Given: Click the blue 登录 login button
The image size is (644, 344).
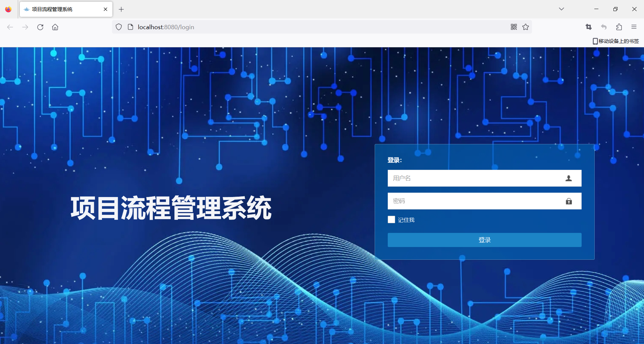Looking at the screenshot, I should tap(484, 240).
